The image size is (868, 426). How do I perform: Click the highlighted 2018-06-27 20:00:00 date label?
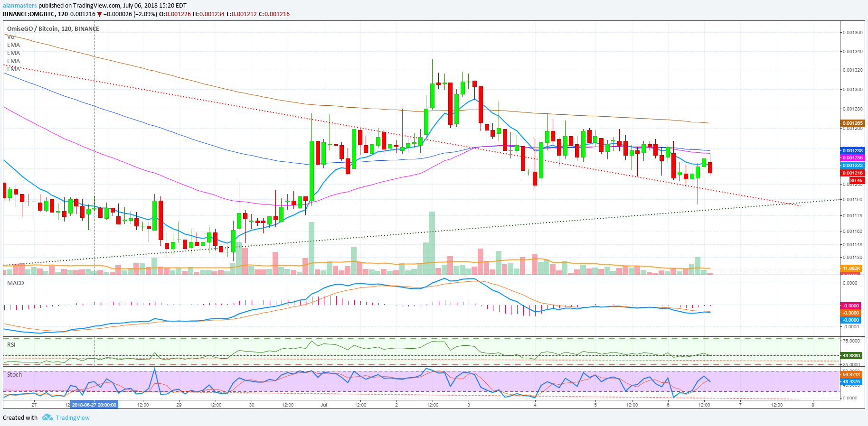[94, 405]
